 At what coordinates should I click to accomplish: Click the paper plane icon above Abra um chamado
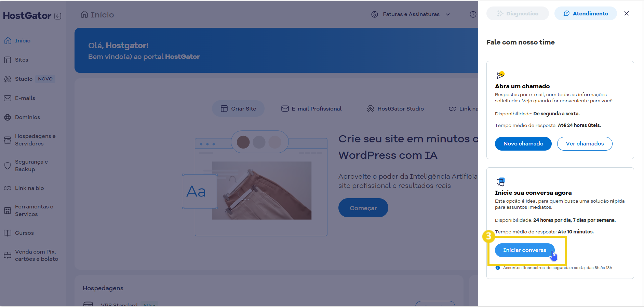pyautogui.click(x=500, y=75)
